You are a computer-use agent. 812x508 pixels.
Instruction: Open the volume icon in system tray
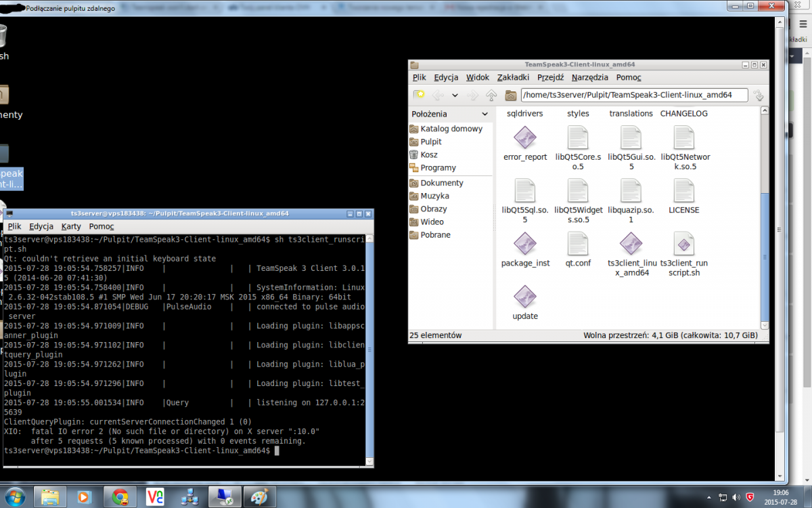(x=736, y=496)
